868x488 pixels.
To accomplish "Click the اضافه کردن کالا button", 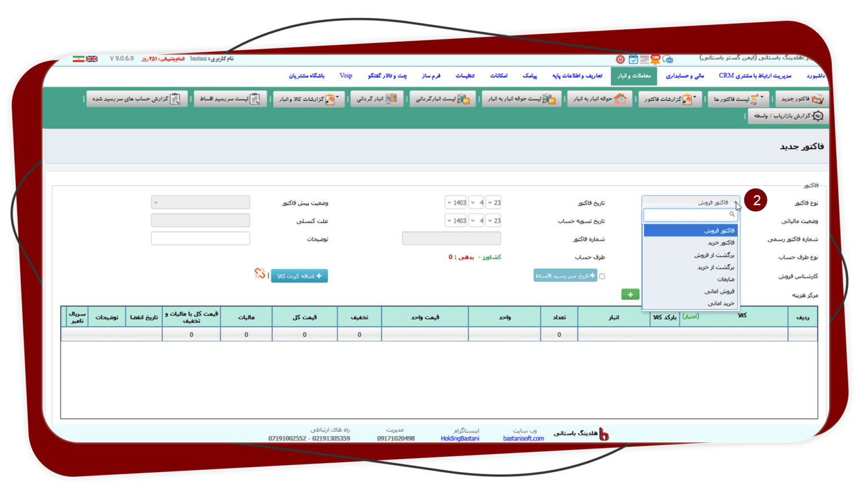I will tap(300, 276).
